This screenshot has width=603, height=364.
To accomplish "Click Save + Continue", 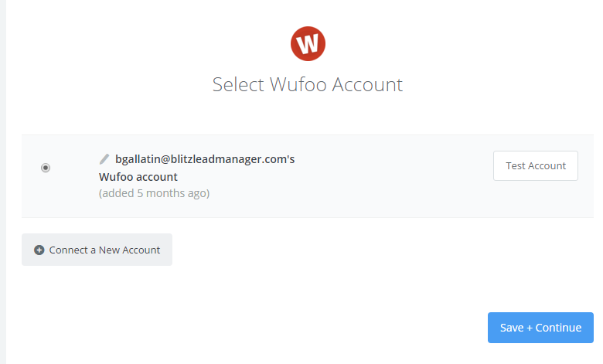I will point(540,328).
